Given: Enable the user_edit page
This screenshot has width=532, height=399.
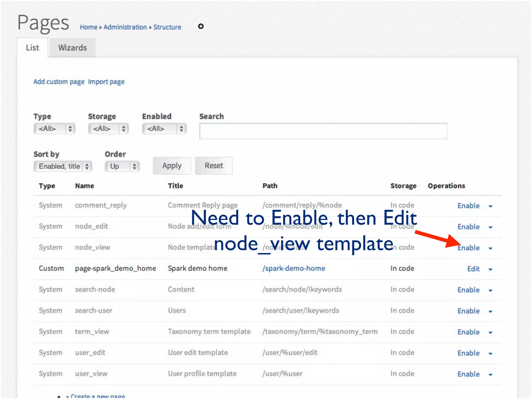Looking at the screenshot, I should (x=468, y=353).
